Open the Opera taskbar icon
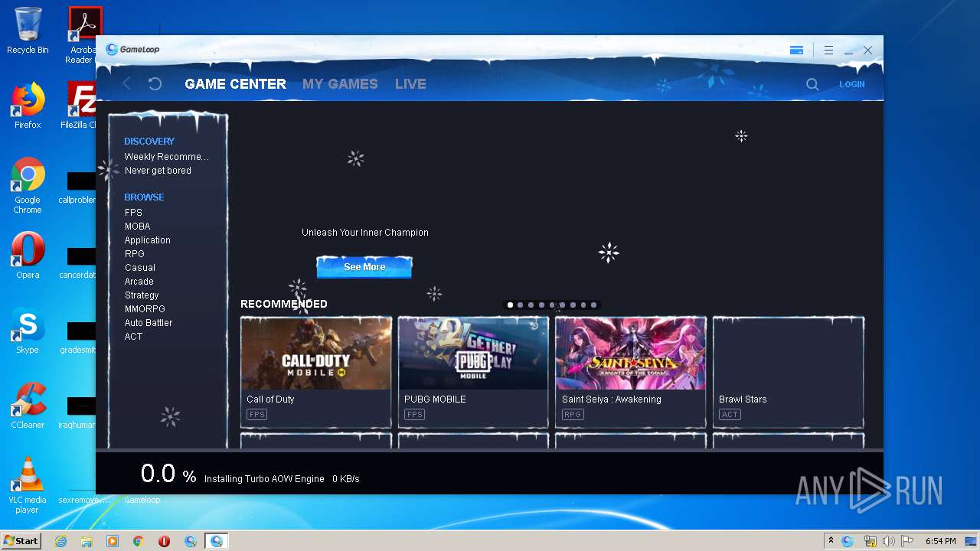The width and height of the screenshot is (980, 551). click(x=165, y=541)
